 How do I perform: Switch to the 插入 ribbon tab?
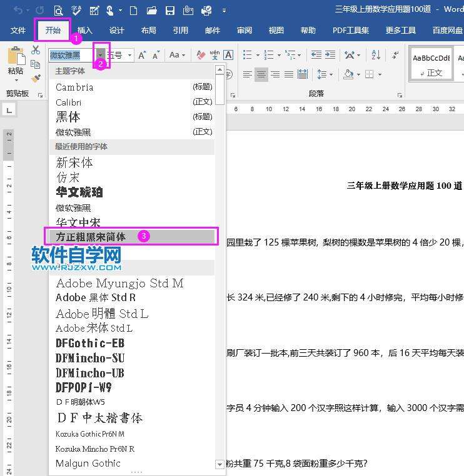tap(85, 31)
